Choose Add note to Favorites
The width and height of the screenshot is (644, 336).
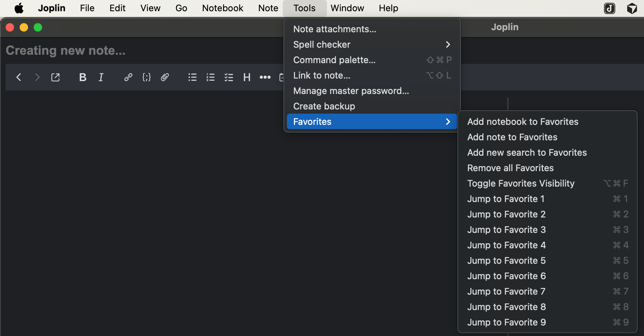(548, 137)
